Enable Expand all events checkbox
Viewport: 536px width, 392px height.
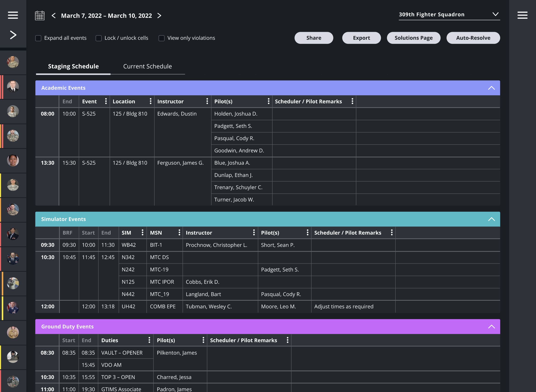(x=38, y=38)
